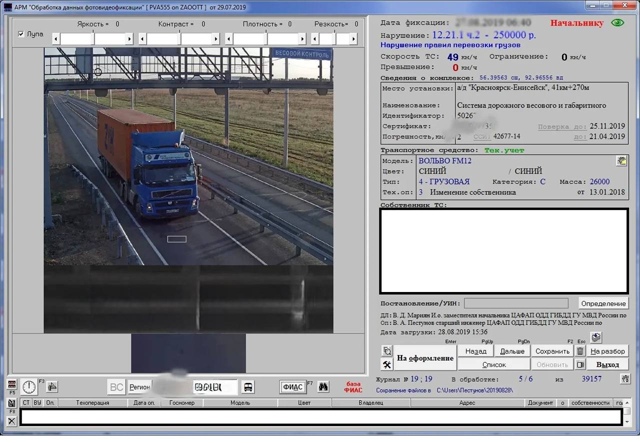Viewport: 640px width, 443px height.
Task: Click the bottom table scrollbar up arrow
Action: [x=627, y=403]
